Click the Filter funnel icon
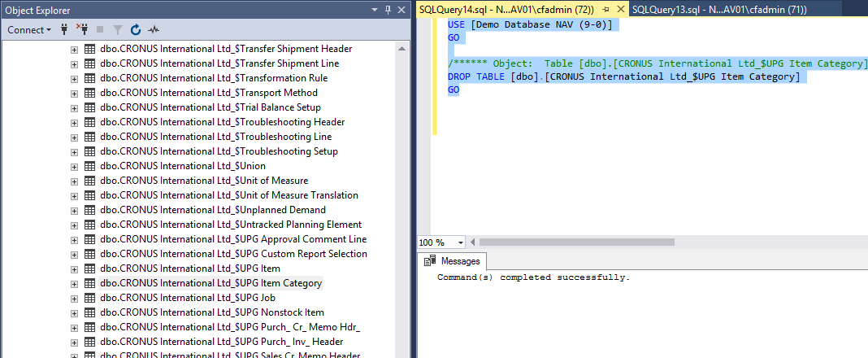The width and height of the screenshot is (868, 358). [x=117, y=30]
